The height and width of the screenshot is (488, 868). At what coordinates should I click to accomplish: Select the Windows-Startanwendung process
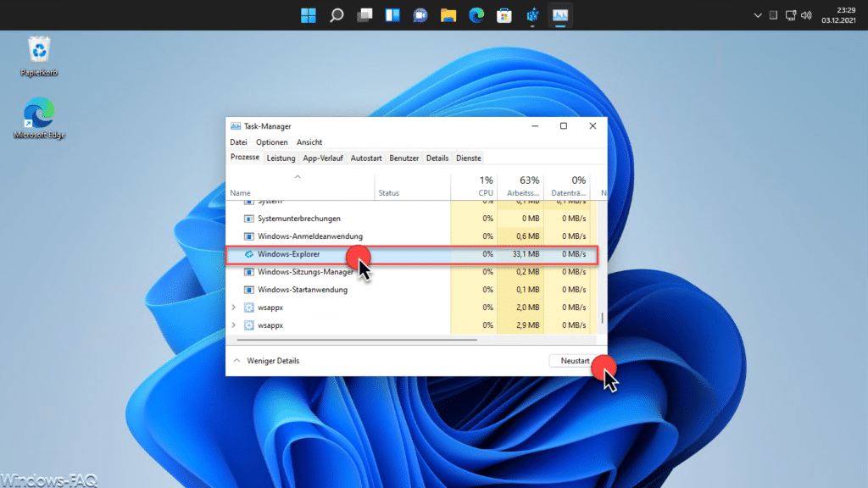click(411, 290)
